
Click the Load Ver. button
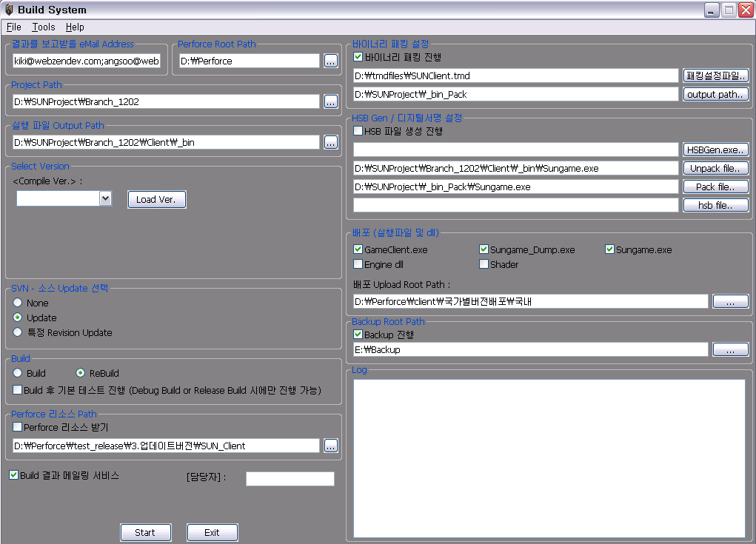pyautogui.click(x=157, y=200)
